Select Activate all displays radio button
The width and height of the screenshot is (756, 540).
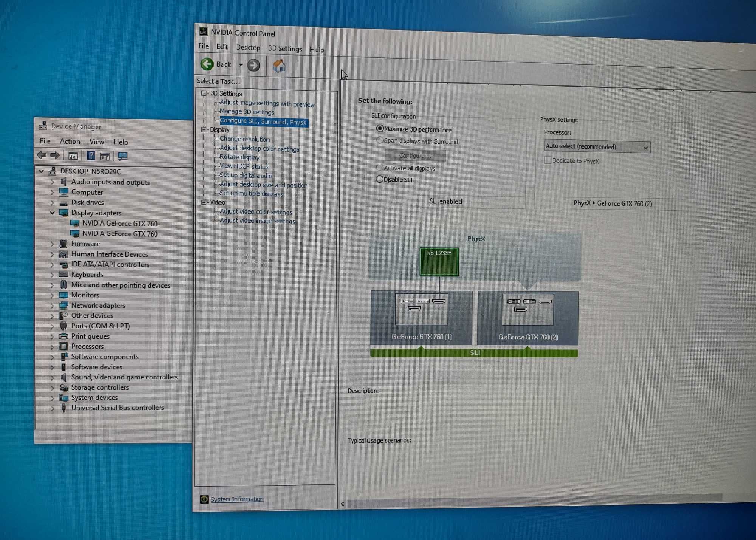tap(380, 167)
